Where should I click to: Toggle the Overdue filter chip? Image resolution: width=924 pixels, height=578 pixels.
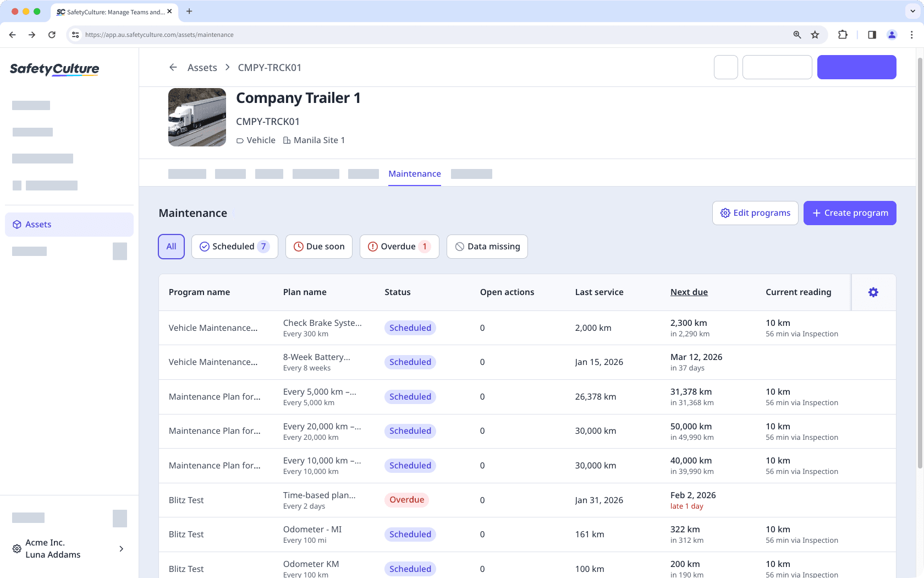399,247
